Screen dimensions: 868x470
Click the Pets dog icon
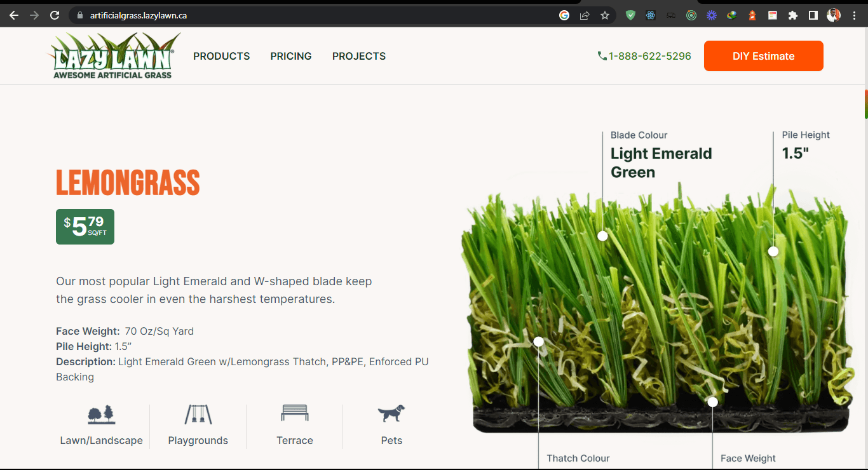(391, 413)
